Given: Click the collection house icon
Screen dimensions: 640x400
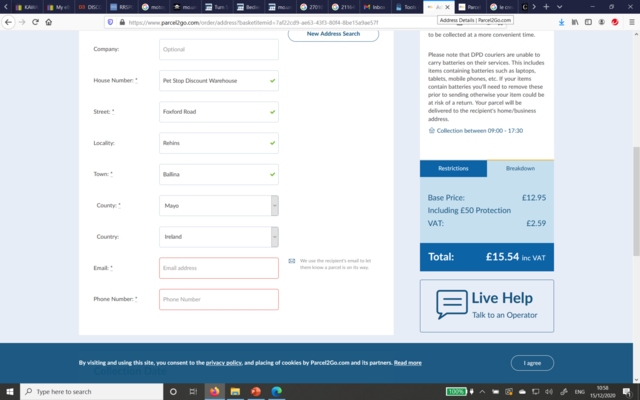Looking at the screenshot, I should tap(431, 131).
